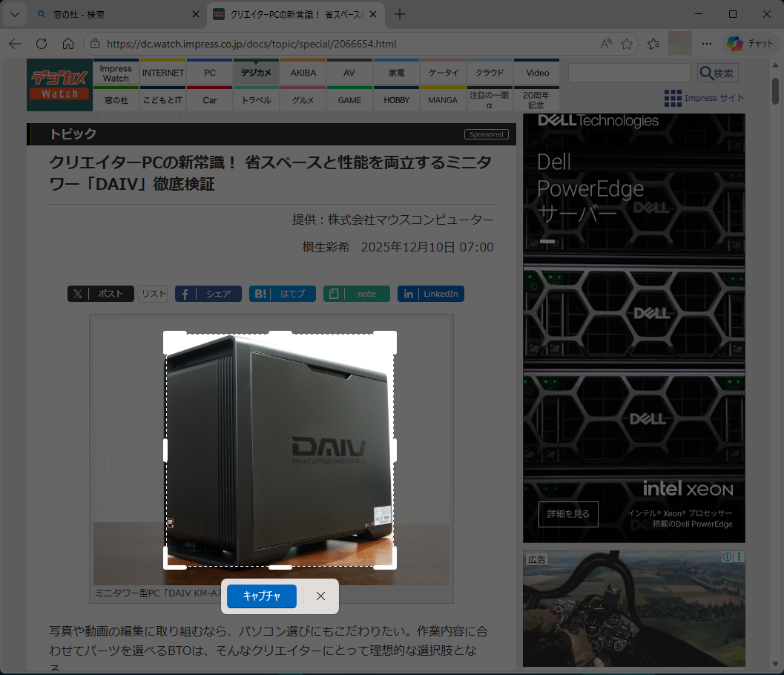Click 詳細を見る in Dell ad
The width and height of the screenshot is (784, 675).
(568, 514)
